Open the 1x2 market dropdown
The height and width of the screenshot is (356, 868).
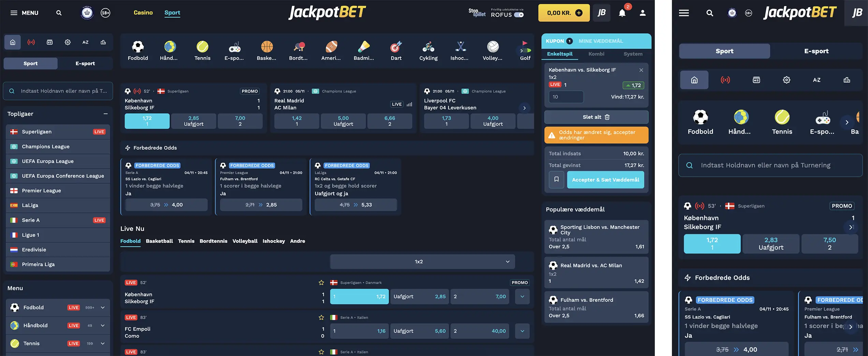[422, 262]
